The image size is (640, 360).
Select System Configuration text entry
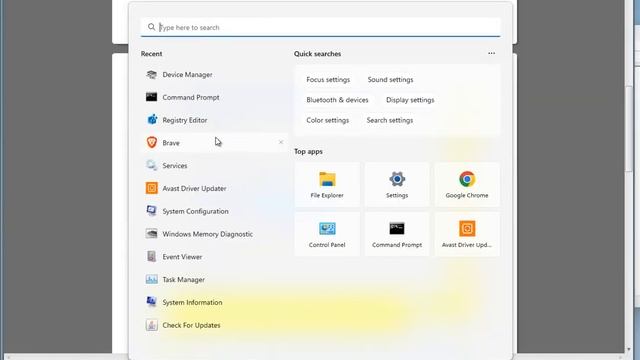(196, 211)
